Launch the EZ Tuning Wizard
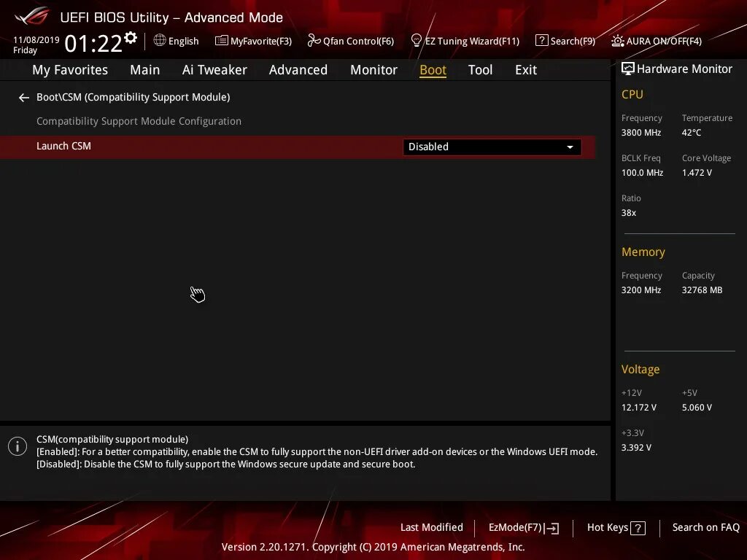Image resolution: width=747 pixels, height=560 pixels. 465,41
